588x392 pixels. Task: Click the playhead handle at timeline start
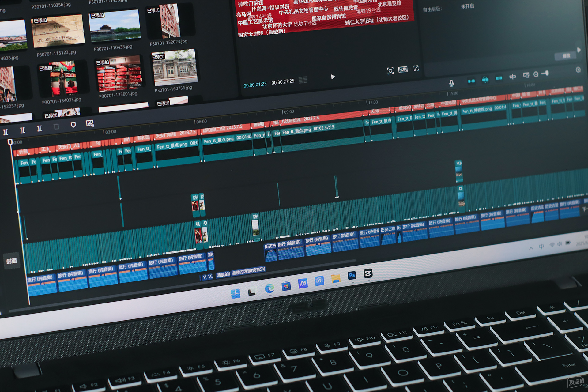(x=10, y=142)
